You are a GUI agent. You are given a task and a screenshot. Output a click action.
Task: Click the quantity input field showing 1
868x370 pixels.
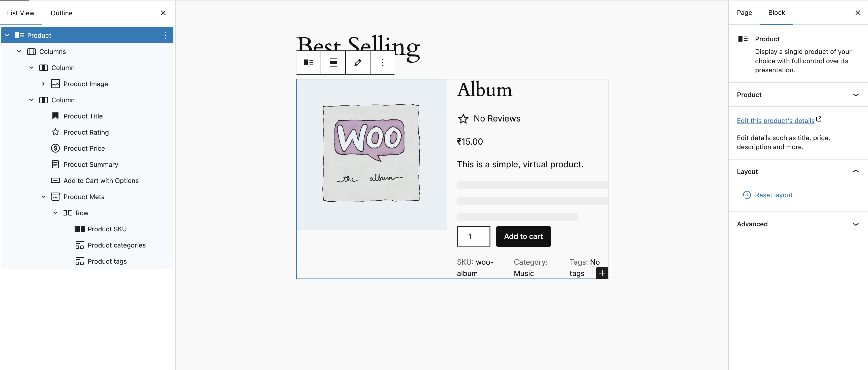pyautogui.click(x=473, y=236)
